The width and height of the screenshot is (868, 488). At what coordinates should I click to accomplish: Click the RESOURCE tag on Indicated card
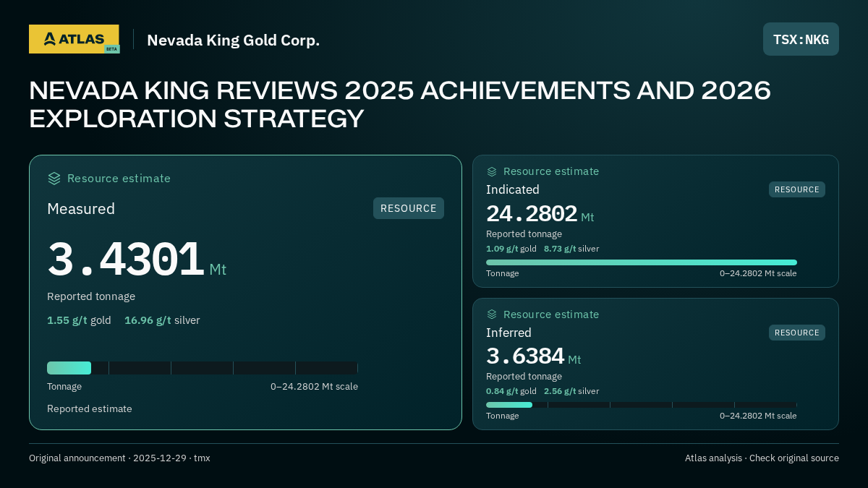click(797, 189)
